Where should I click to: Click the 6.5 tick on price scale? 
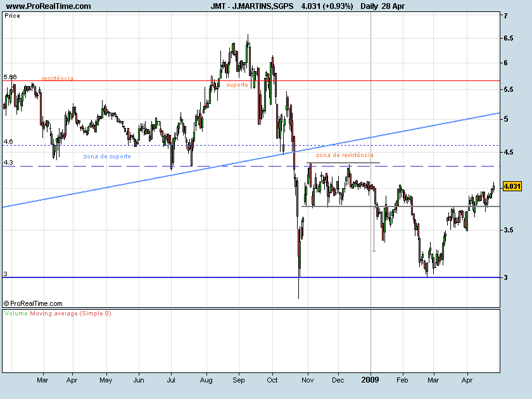click(x=508, y=39)
